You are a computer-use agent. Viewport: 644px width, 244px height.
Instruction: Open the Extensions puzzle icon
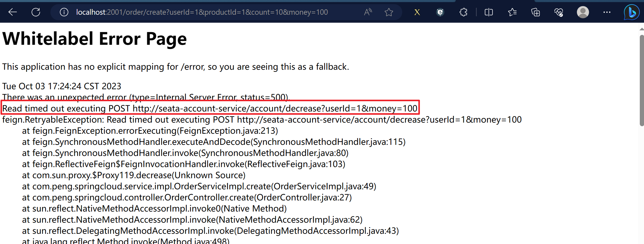pyautogui.click(x=463, y=12)
